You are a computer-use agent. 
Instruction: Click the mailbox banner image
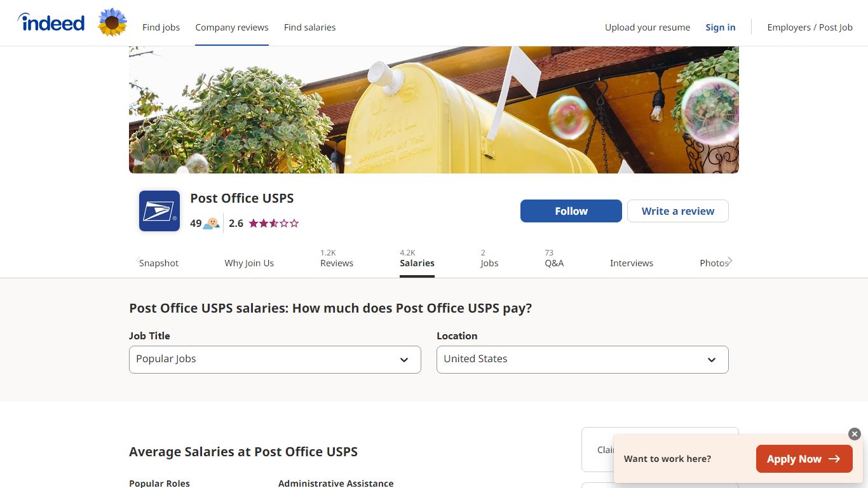434,109
